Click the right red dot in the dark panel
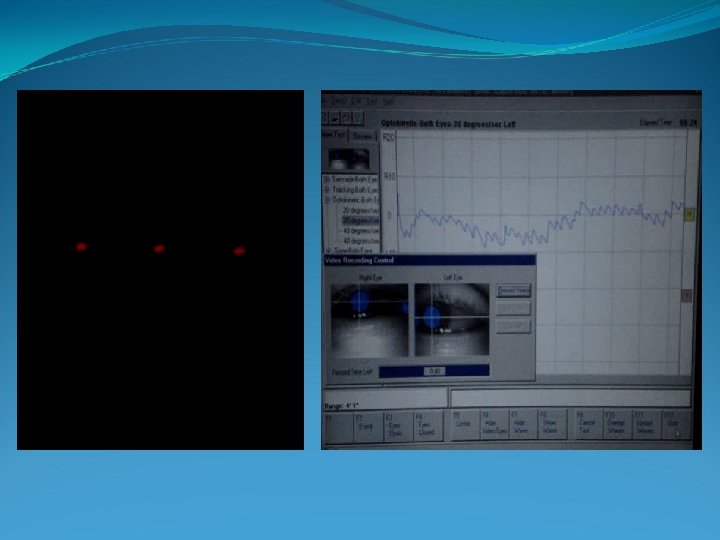The height and width of the screenshot is (540, 720). pos(239,251)
